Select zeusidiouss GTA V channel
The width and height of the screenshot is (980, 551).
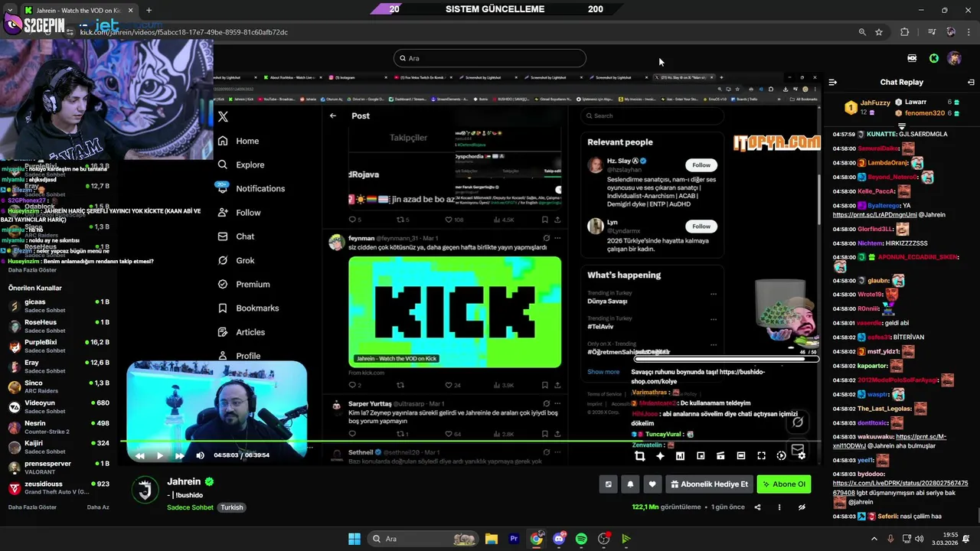57,487
